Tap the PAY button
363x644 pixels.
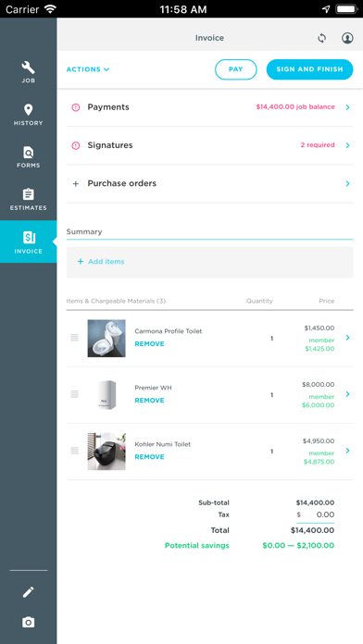236,69
